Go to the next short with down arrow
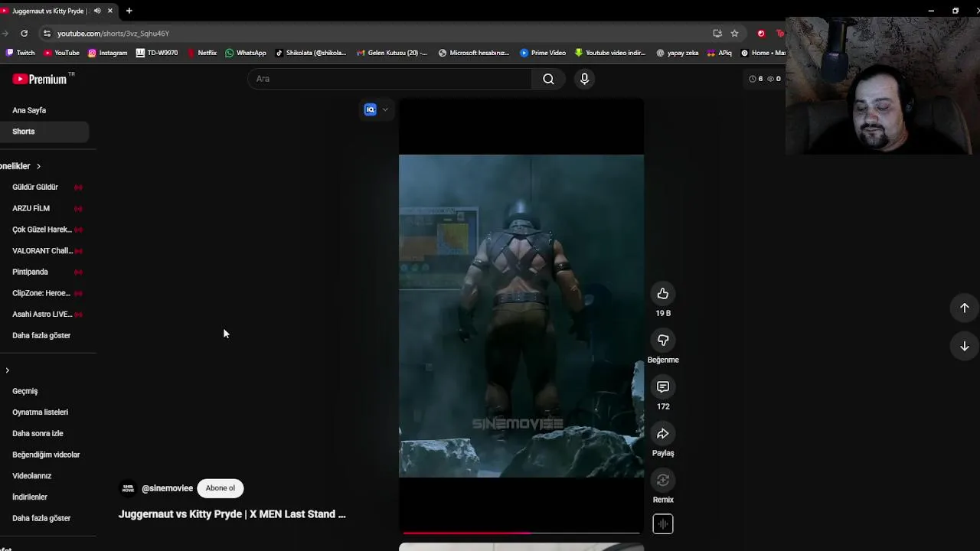 coord(965,346)
